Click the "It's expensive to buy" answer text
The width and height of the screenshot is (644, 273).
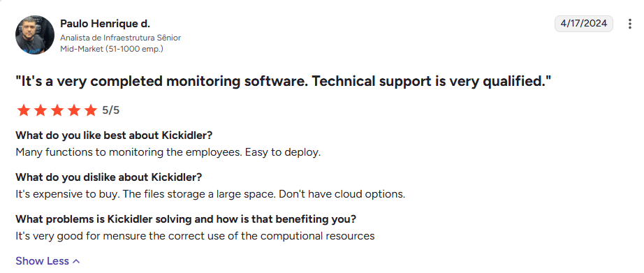pyautogui.click(x=68, y=194)
